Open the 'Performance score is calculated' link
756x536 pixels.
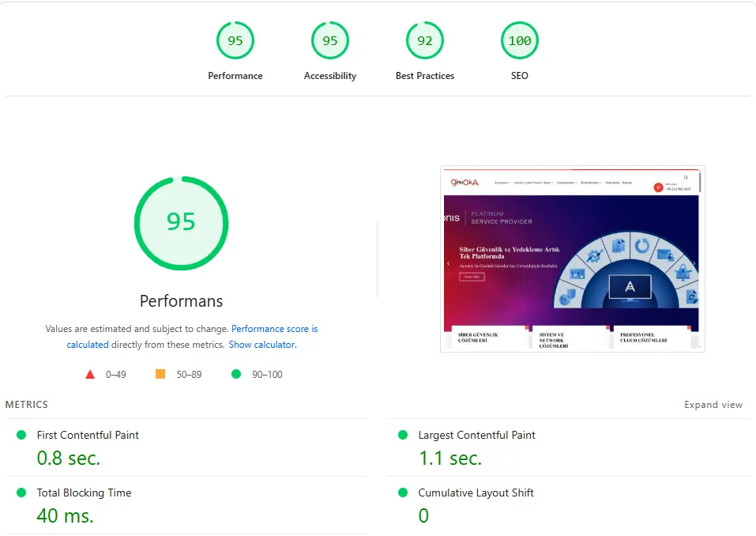pyautogui.click(x=274, y=329)
